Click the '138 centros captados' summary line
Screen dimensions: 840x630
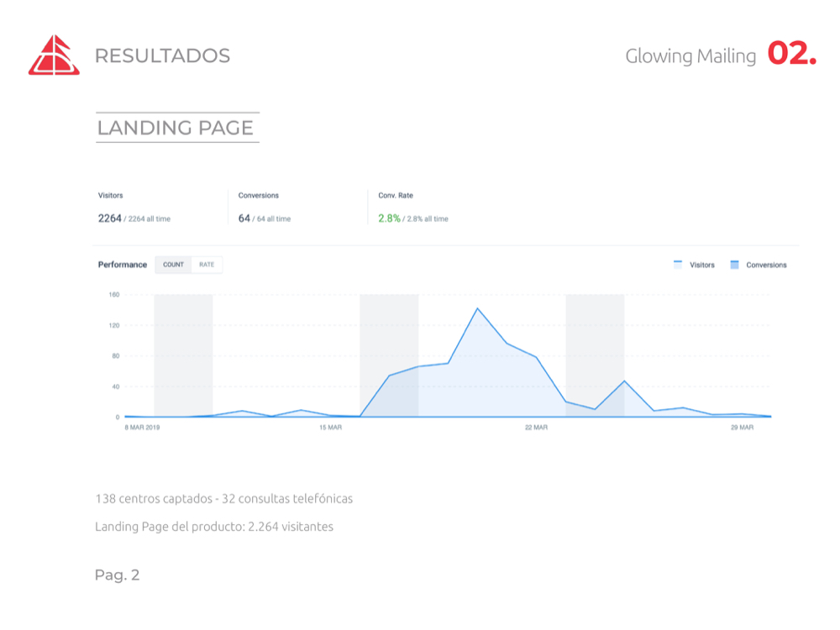(x=224, y=499)
